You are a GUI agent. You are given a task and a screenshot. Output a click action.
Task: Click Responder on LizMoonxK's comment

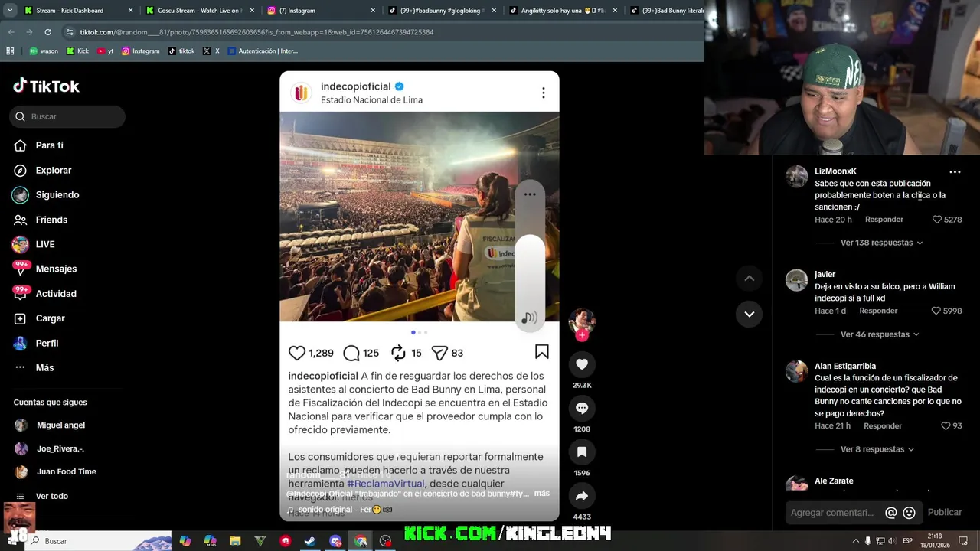884,220
